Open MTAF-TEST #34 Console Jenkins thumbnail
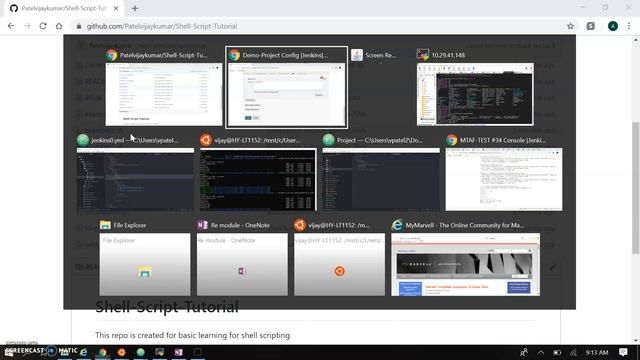The height and width of the screenshot is (360, 640). coord(504,179)
